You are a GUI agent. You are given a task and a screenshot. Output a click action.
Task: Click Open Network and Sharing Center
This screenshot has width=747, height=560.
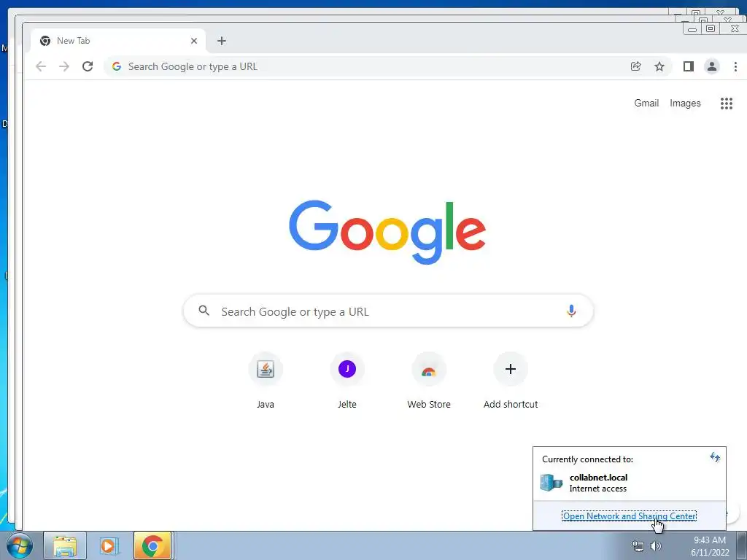point(630,516)
